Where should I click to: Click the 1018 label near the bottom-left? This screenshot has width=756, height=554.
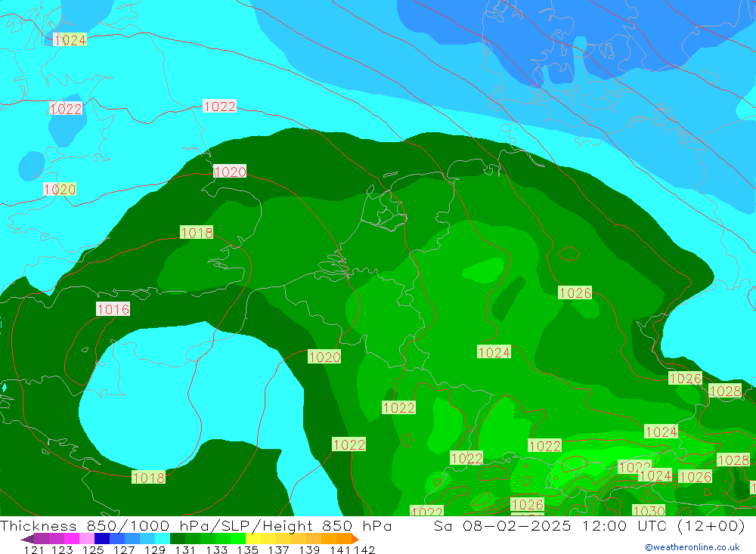[148, 477]
